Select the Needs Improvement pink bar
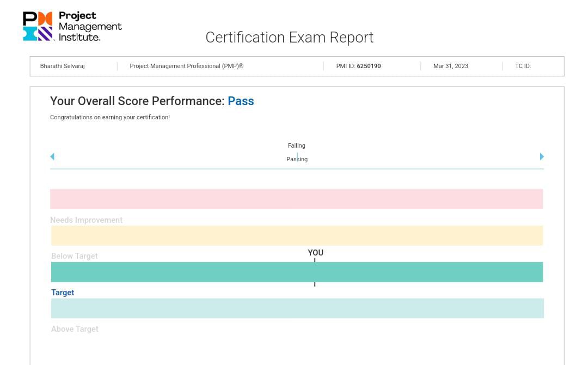Screen dimensions: 588x365 coord(297,199)
